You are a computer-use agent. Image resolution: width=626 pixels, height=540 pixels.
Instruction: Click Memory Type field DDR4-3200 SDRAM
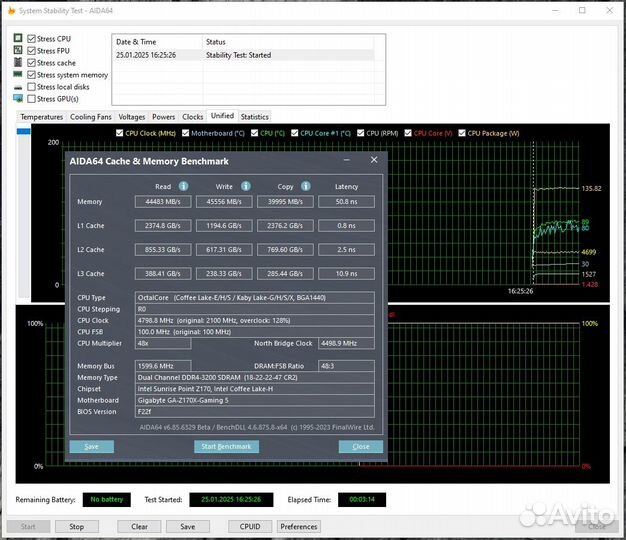coord(255,378)
